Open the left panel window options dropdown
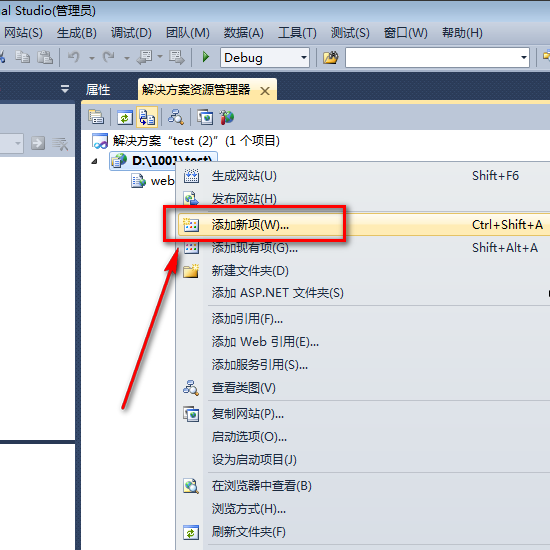550x550 pixels. 65,89
